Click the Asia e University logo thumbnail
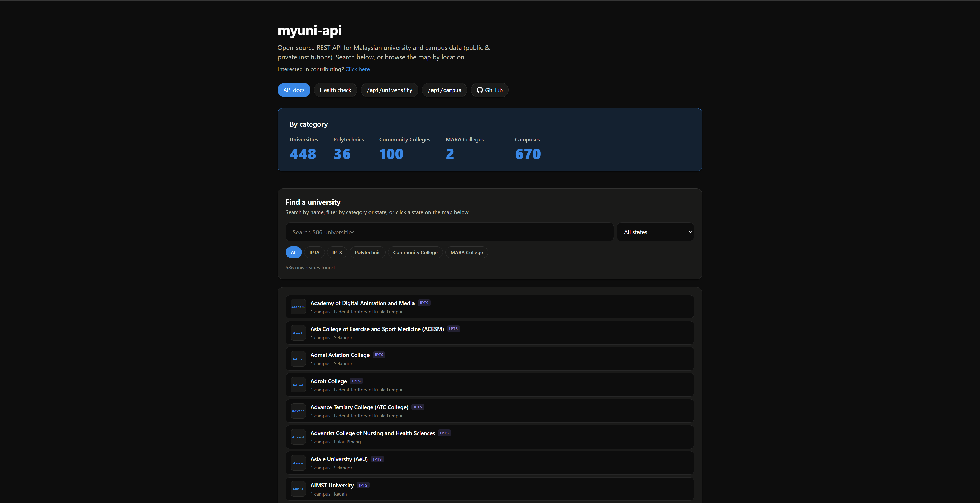 298,463
